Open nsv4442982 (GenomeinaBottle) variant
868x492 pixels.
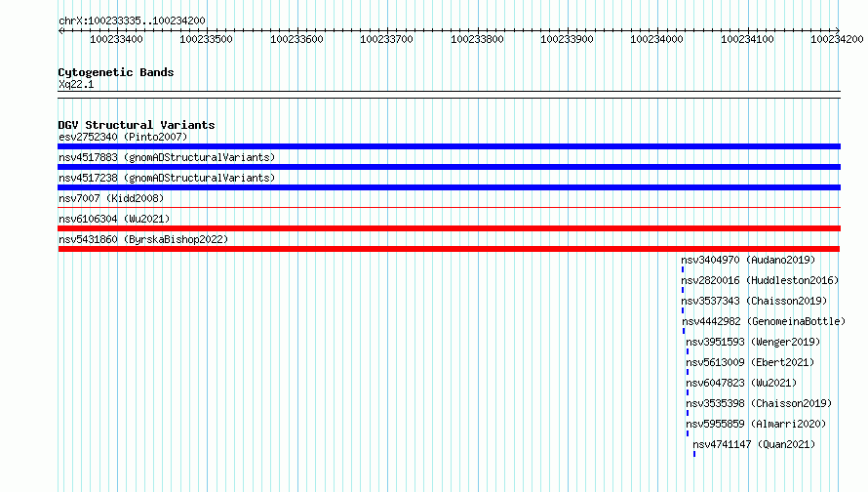click(764, 321)
